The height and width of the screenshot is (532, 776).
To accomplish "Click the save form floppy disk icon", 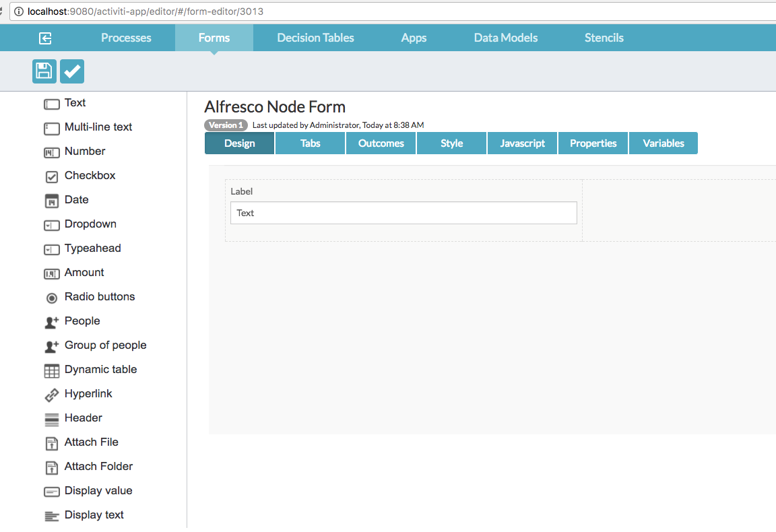I will click(x=44, y=71).
